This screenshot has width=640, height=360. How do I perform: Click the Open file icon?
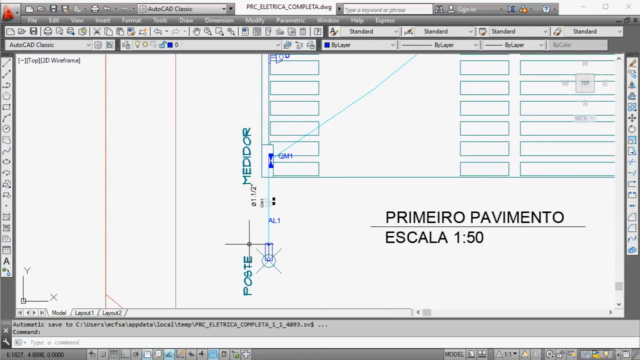[x=22, y=31]
